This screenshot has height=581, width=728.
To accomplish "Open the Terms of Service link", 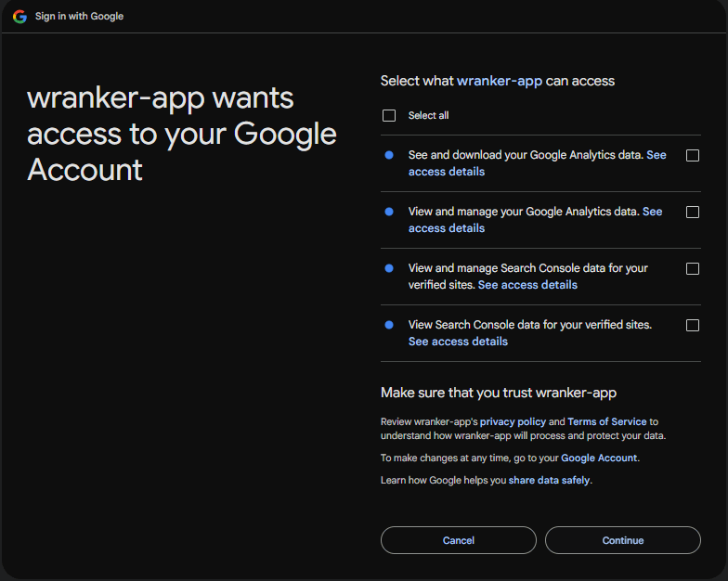I will pyautogui.click(x=607, y=421).
